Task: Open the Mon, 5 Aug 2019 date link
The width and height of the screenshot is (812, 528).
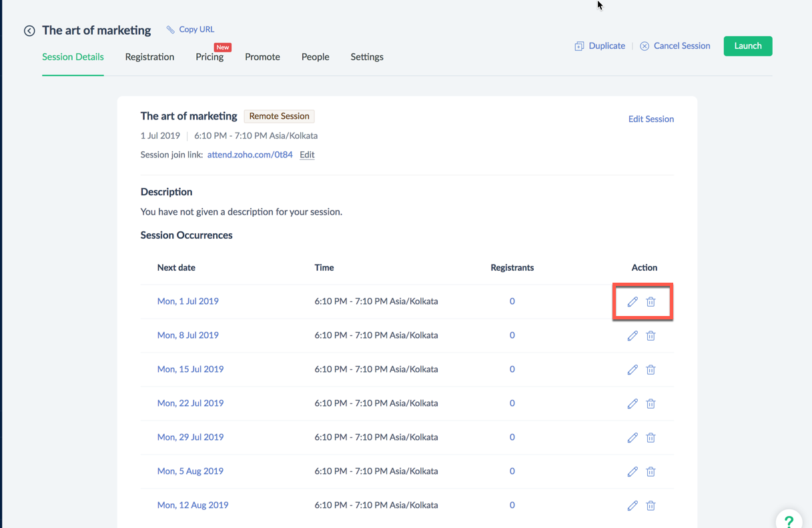Action: coord(190,471)
